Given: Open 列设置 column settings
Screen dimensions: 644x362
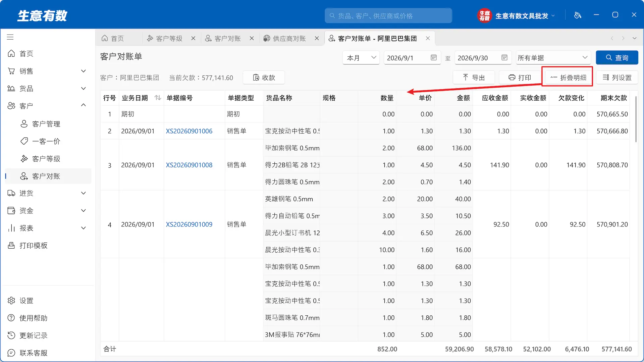Looking at the screenshot, I should pos(617,77).
